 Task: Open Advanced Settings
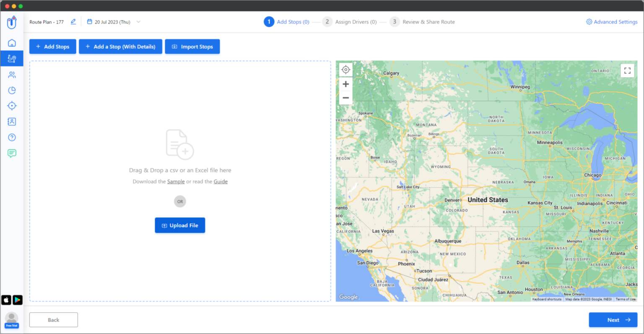coord(612,21)
